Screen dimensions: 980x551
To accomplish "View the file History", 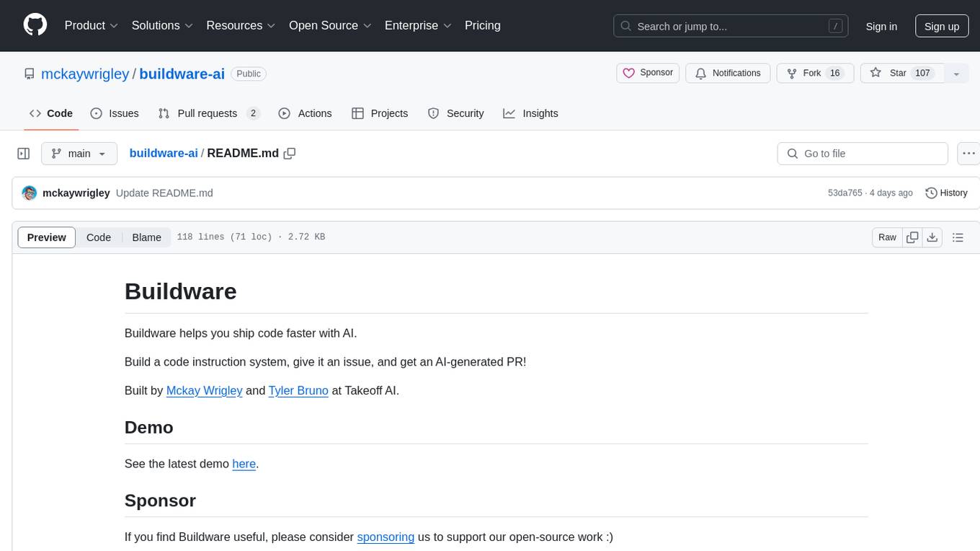I will [x=946, y=193].
